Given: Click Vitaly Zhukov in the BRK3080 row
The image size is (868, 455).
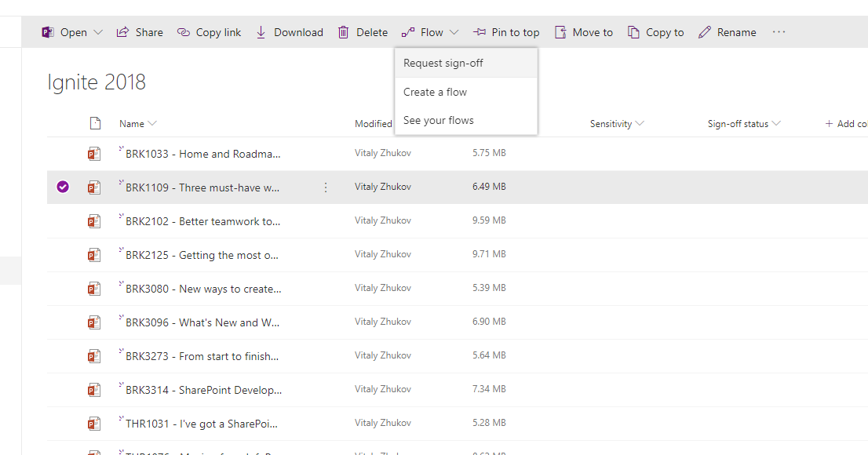Looking at the screenshot, I should tap(383, 288).
